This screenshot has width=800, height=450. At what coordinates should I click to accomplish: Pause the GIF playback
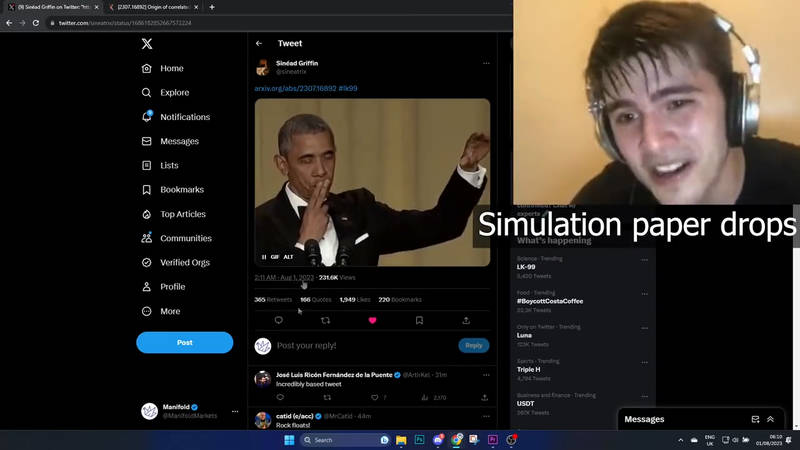point(264,257)
